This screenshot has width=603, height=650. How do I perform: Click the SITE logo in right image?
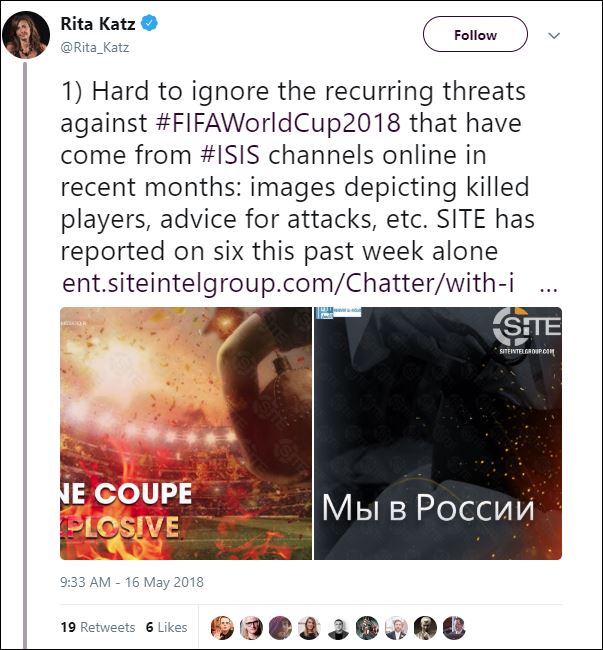pyautogui.click(x=527, y=331)
